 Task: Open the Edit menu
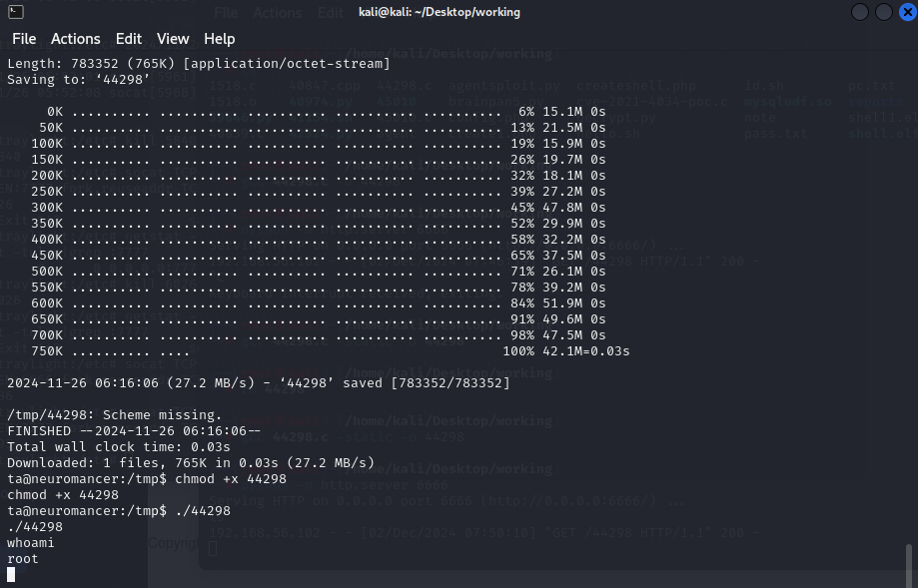pos(129,39)
